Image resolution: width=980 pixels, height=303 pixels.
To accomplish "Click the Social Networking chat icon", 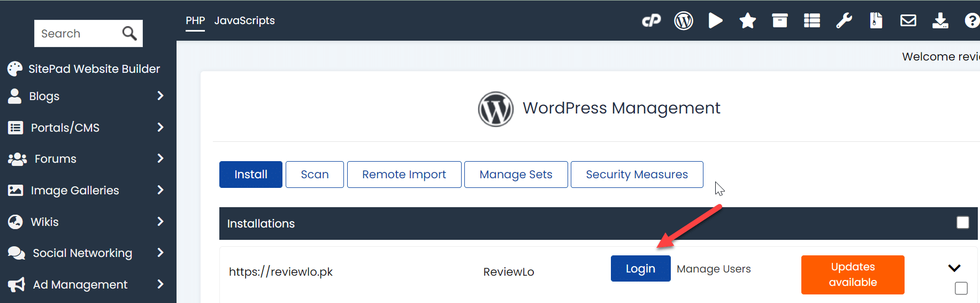I will (x=17, y=253).
